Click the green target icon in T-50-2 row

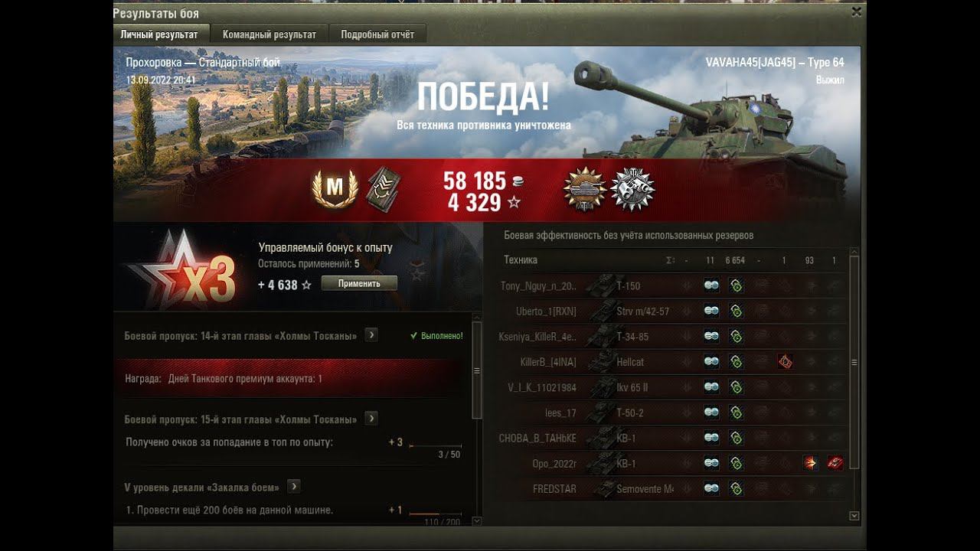736,412
